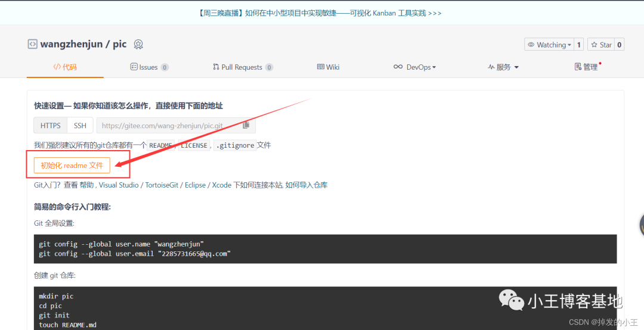Switch to the 代码 tab

point(65,67)
